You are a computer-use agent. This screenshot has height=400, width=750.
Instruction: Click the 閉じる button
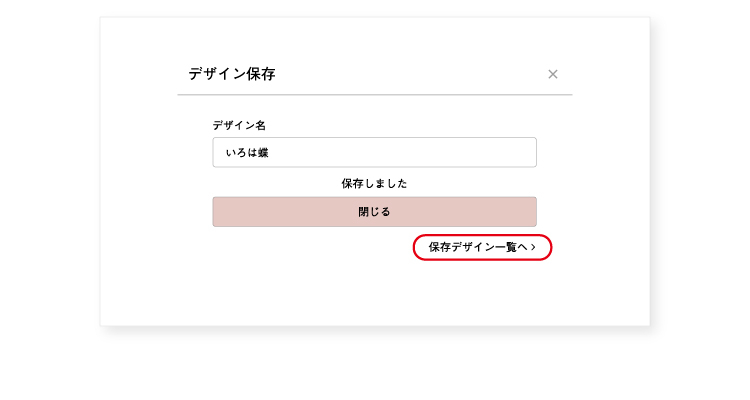point(374,212)
